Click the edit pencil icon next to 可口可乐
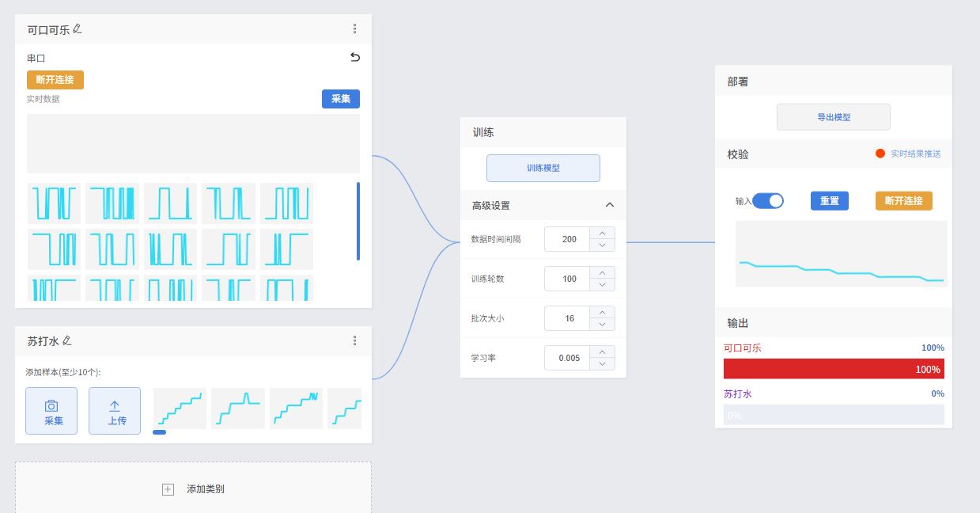This screenshot has width=980, height=513. 77,29
